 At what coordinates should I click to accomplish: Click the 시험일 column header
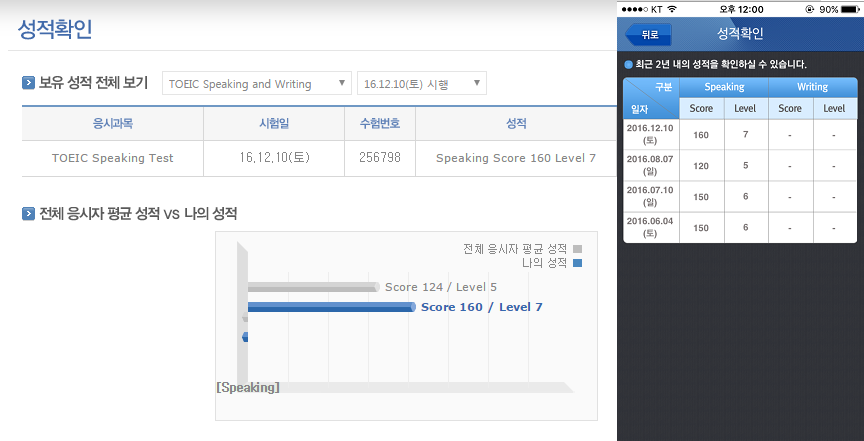274,123
